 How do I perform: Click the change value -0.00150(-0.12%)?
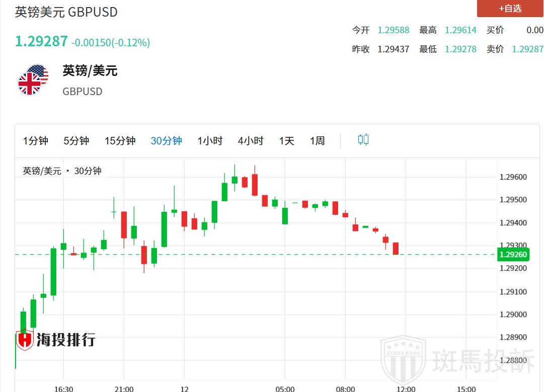[111, 43]
